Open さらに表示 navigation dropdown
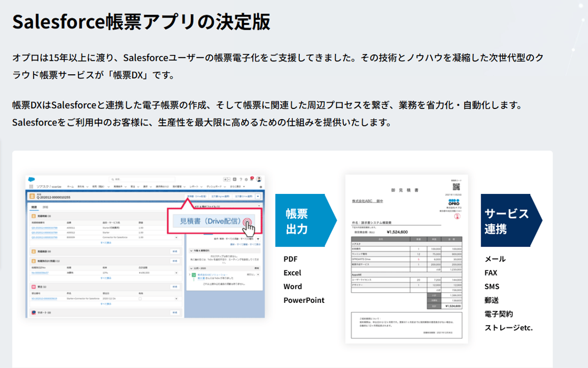Screen dimensions: 588x368 click(x=237, y=186)
